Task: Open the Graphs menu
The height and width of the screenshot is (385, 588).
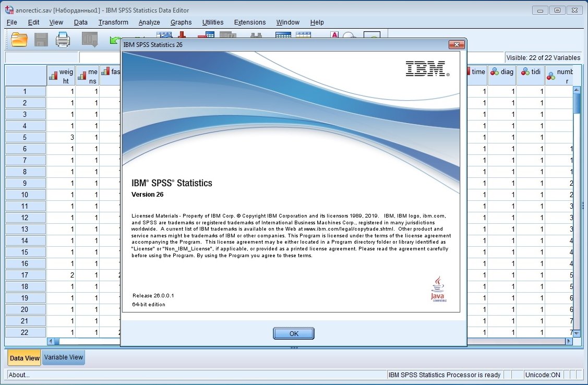Action: coord(181,22)
